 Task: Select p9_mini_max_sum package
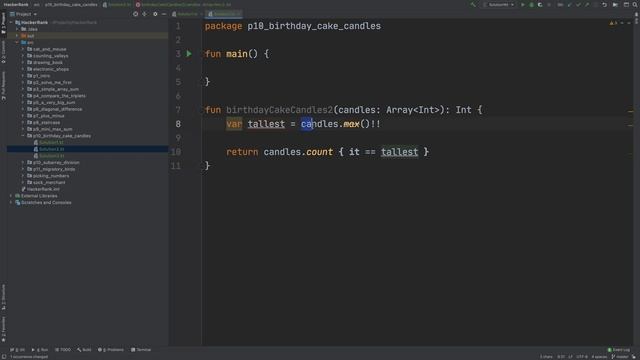pos(52,129)
